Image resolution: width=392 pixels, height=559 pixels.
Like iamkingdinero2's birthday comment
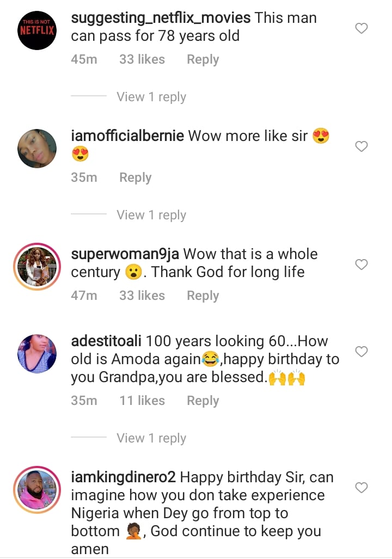(362, 488)
